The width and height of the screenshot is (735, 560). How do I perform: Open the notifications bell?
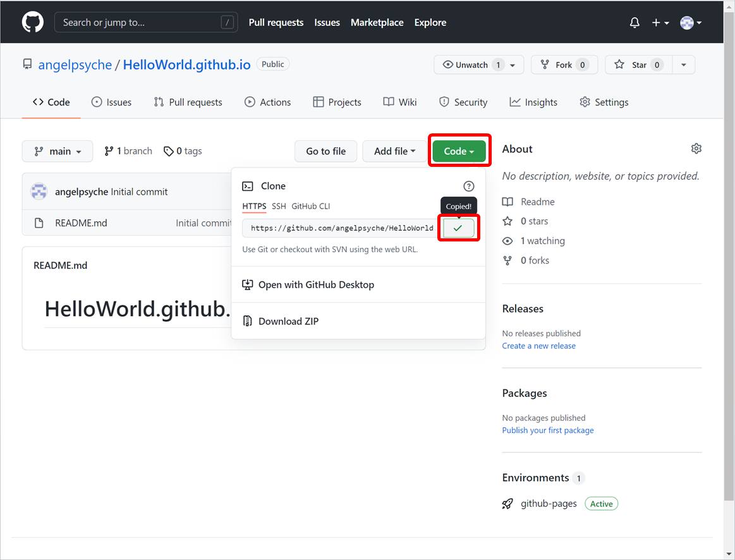tap(635, 23)
